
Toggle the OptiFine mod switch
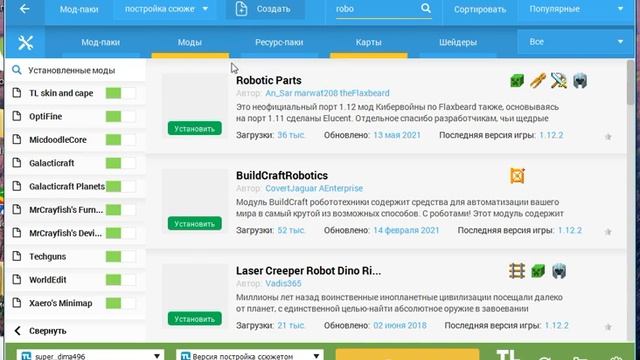pyautogui.click(x=120, y=116)
